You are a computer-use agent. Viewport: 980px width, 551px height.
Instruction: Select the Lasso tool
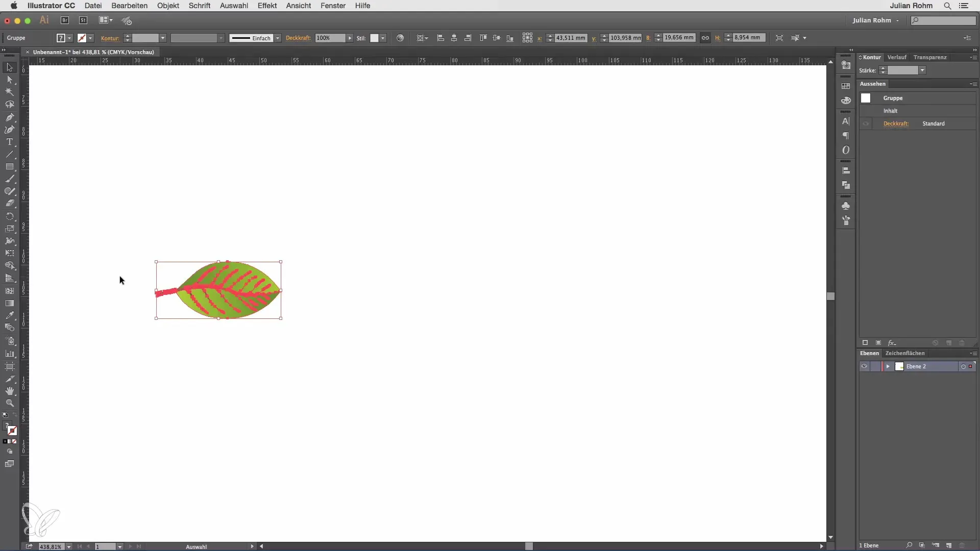(10, 105)
